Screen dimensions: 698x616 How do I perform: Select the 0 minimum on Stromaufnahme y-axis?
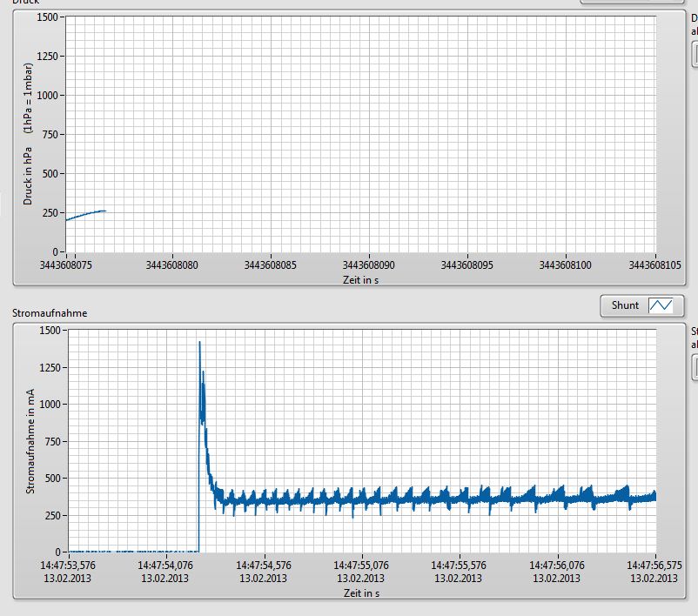(57, 552)
